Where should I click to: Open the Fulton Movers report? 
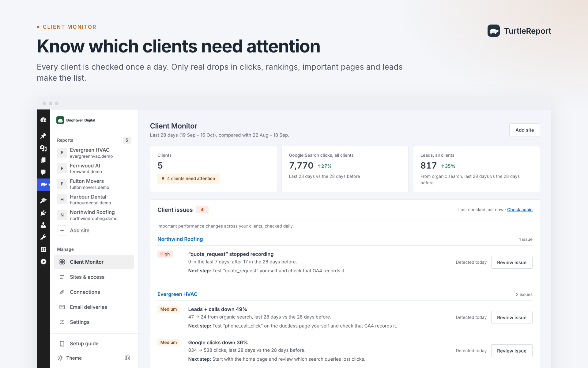click(x=94, y=184)
